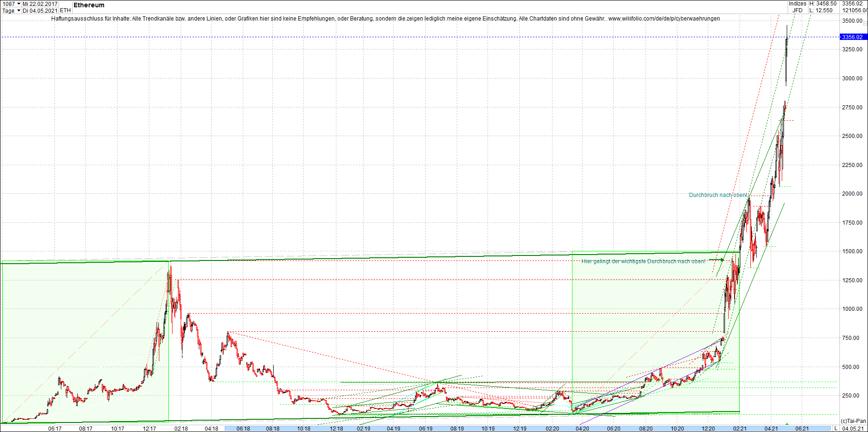Select the 'Hier gelingt der wichtigste Durchbruch' annotation
The image size is (868, 432).
coord(644,261)
